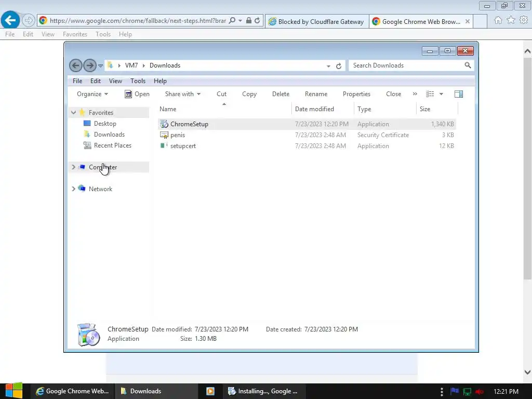Click the Search Downloads magnifier icon
This screenshot has width=532, height=399.
[468, 65]
